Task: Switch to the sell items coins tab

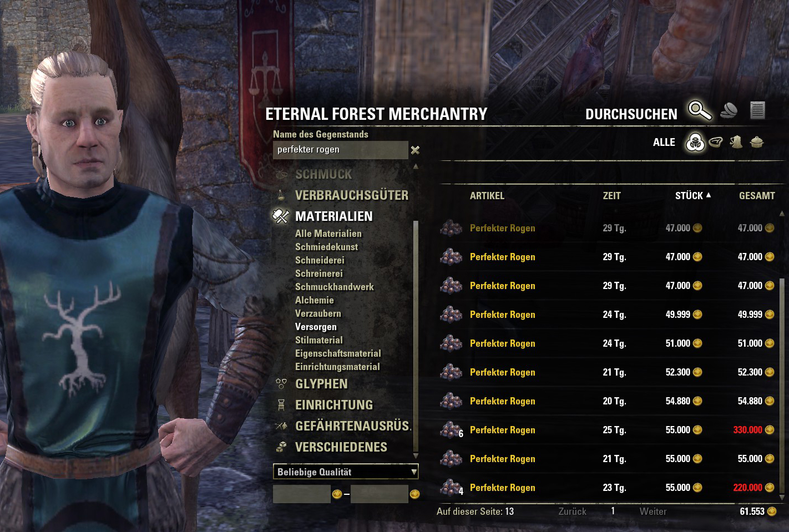Action: point(729,110)
